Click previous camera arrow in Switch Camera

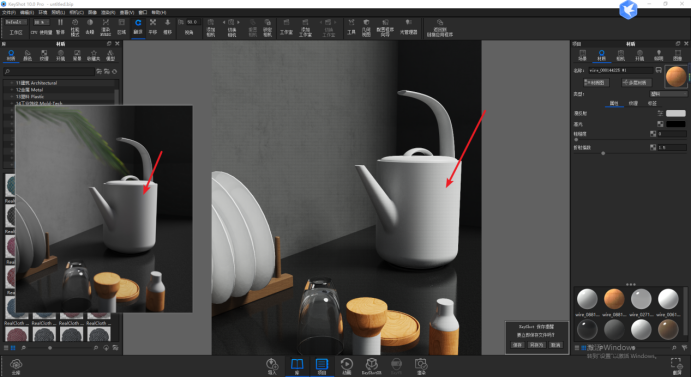(224, 22)
